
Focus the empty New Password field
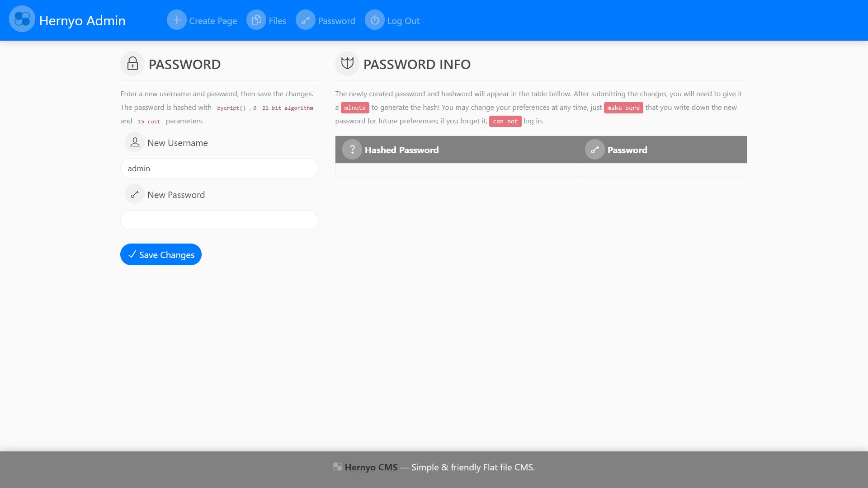coord(219,220)
